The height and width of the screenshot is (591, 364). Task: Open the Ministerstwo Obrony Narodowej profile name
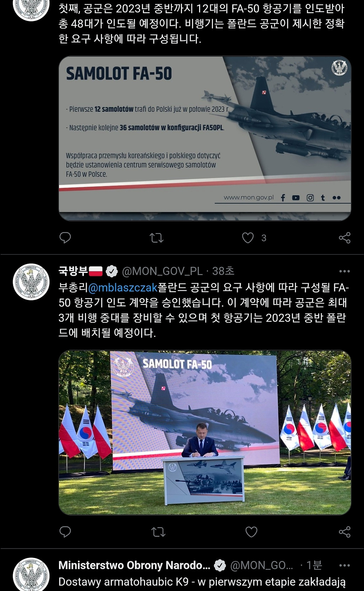[134, 565]
